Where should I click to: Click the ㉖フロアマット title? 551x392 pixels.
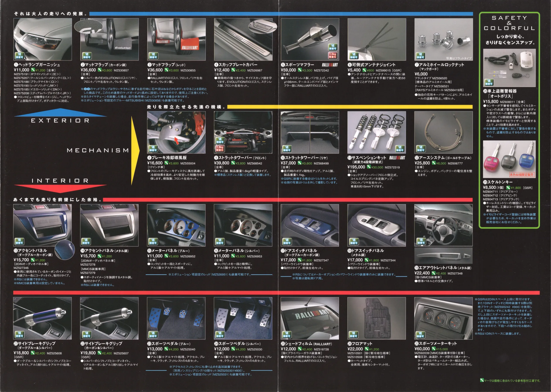[x=360, y=343]
